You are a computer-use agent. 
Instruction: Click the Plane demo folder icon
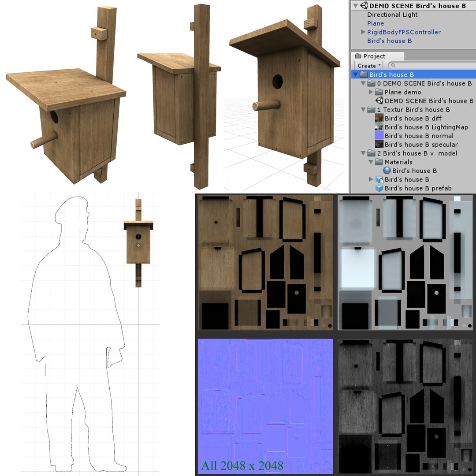tap(379, 92)
